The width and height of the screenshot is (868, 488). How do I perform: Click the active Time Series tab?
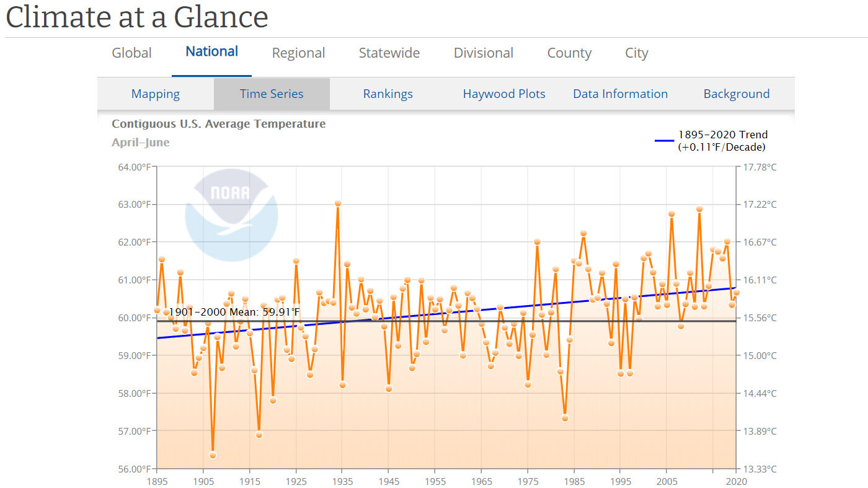(x=272, y=93)
